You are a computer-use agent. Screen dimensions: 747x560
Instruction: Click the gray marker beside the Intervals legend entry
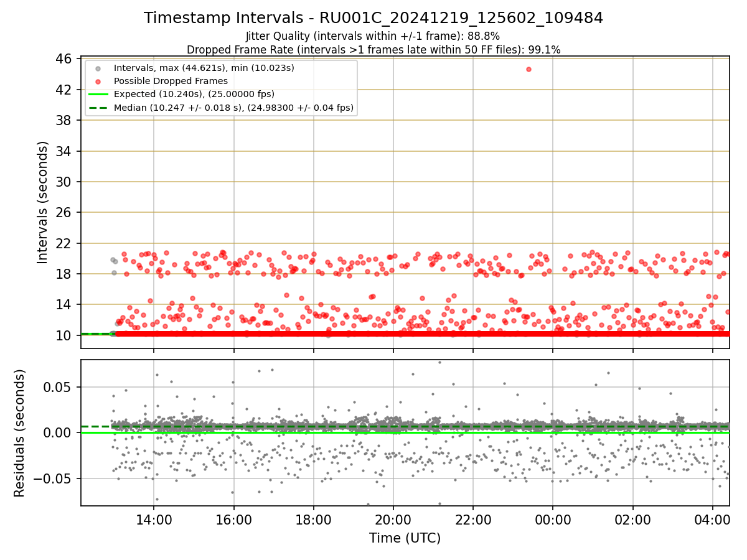click(99, 68)
